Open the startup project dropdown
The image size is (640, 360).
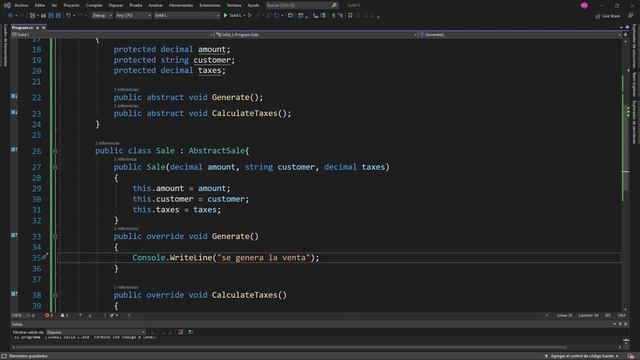pos(187,16)
